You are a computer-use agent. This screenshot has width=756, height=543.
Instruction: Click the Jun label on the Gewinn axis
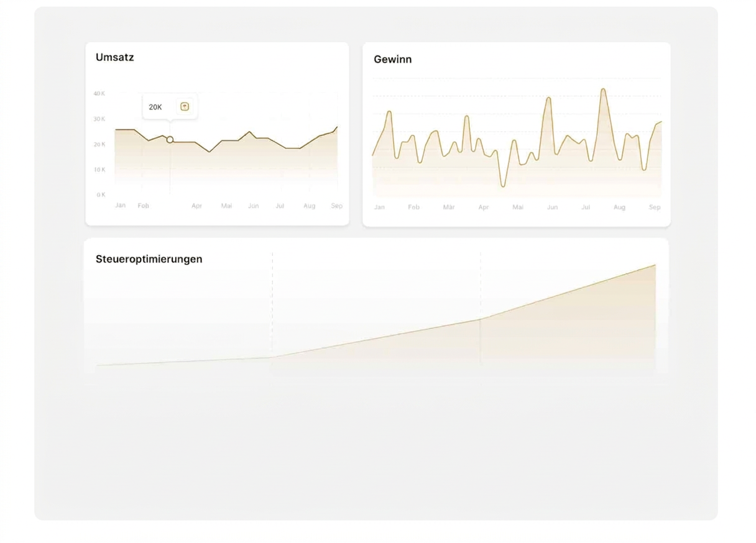(x=552, y=207)
